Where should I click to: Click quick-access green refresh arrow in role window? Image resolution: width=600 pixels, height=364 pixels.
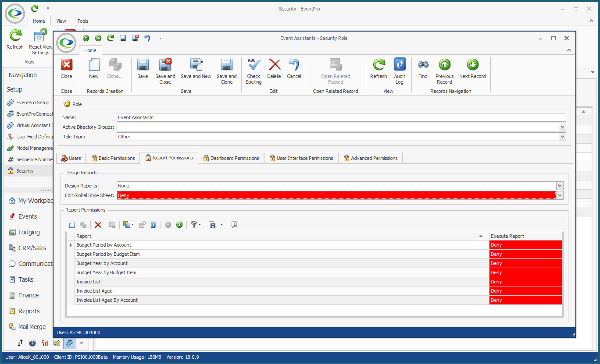[111, 38]
